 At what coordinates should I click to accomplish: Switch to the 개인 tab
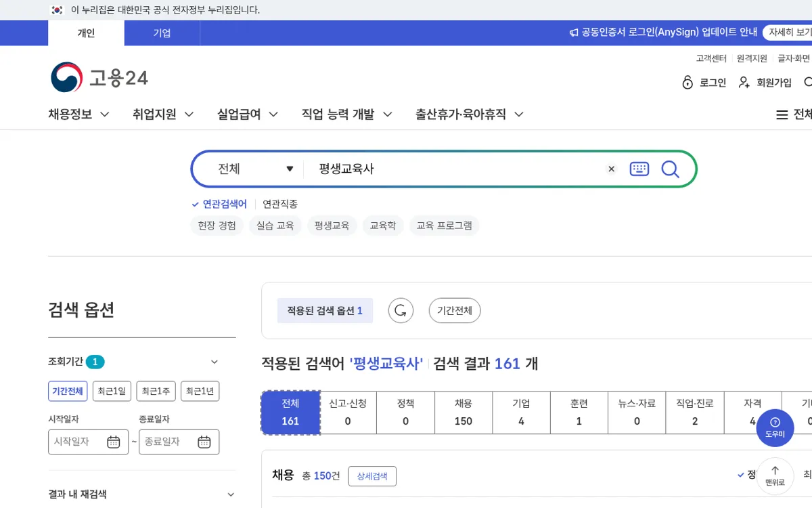coord(86,33)
